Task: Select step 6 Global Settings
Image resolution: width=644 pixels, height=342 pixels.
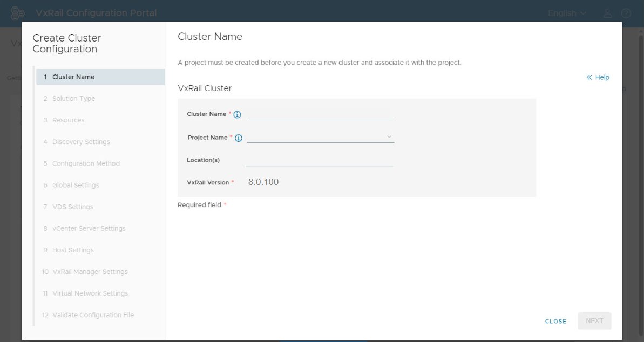Action: 100,185
